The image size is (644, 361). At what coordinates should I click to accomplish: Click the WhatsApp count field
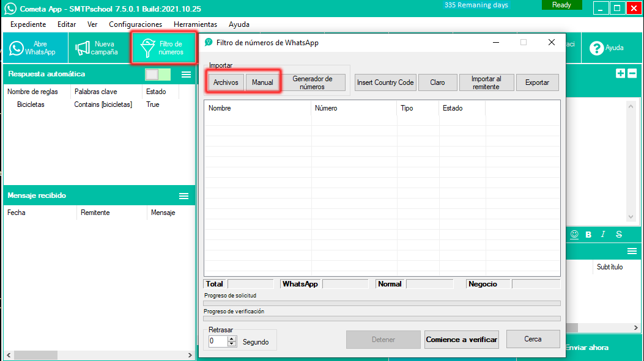tap(346, 284)
